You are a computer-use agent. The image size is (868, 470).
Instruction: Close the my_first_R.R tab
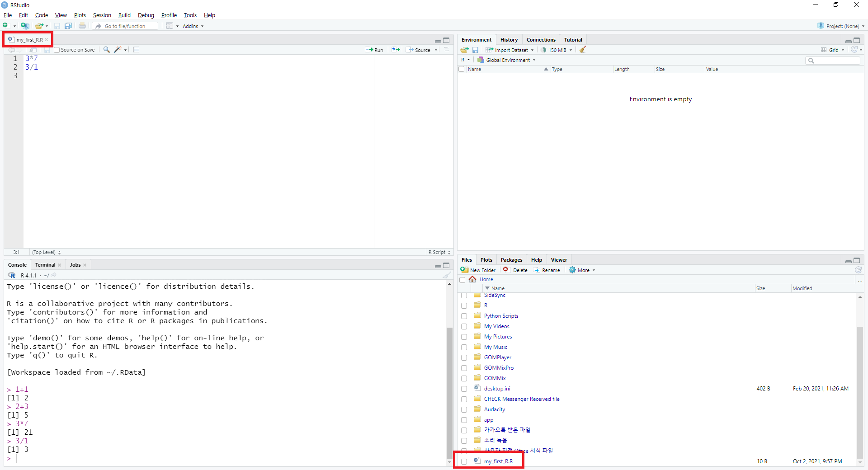click(47, 40)
